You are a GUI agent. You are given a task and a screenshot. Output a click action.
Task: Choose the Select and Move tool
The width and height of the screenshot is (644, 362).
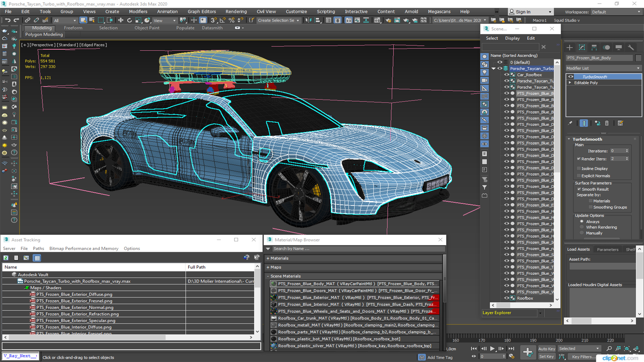coord(121,20)
